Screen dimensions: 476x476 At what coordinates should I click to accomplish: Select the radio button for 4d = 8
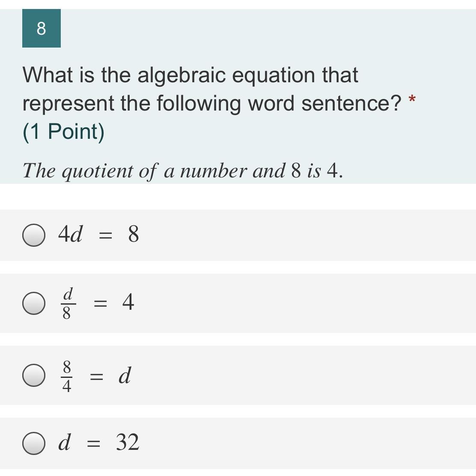(34, 235)
